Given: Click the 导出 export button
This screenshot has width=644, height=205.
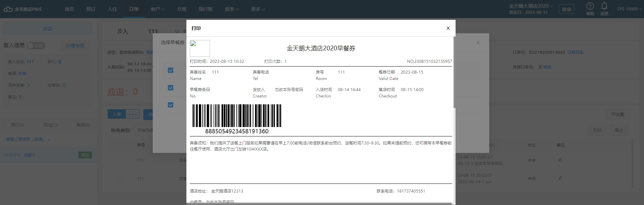Looking at the screenshot, I should [619, 130].
